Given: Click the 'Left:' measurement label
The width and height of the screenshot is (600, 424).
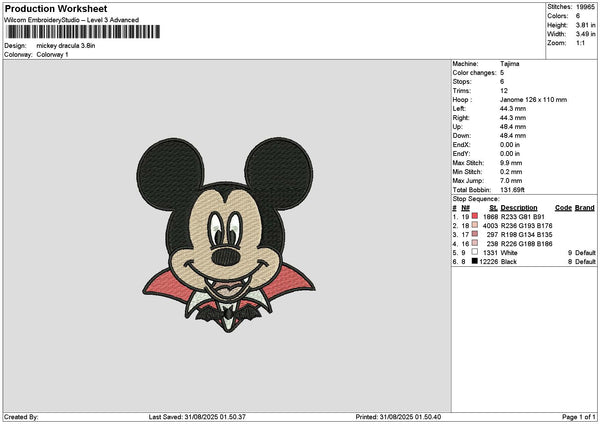Looking at the screenshot, I should click(x=459, y=109).
